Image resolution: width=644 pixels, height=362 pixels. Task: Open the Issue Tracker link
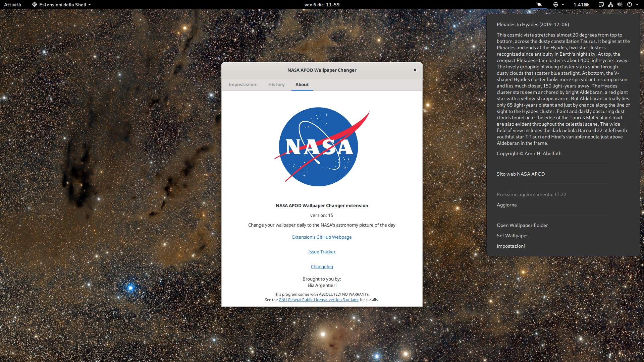point(322,252)
